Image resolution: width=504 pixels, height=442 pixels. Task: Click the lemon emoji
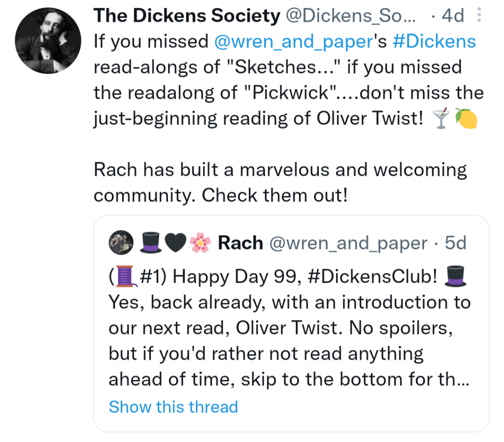coord(466,119)
